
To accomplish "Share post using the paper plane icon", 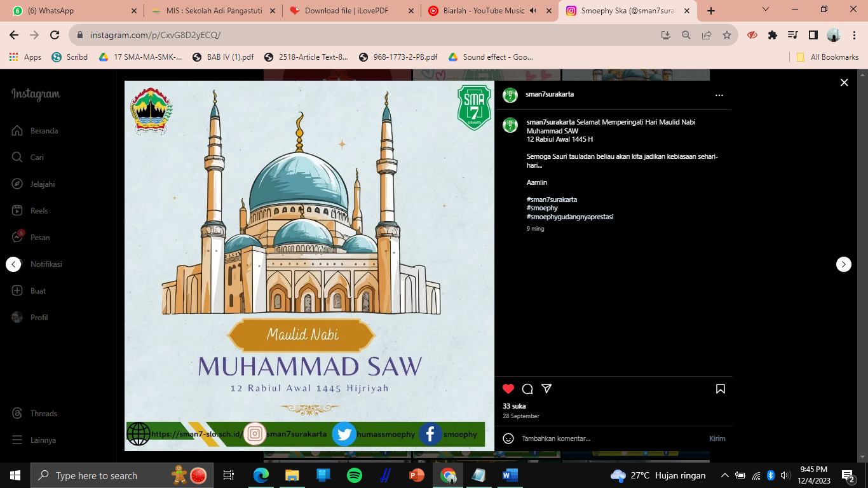I will [x=546, y=389].
